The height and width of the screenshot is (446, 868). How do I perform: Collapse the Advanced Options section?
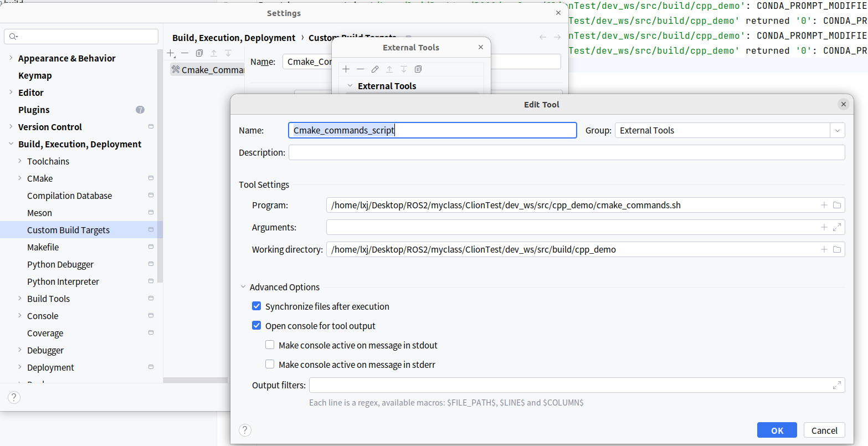[243, 287]
